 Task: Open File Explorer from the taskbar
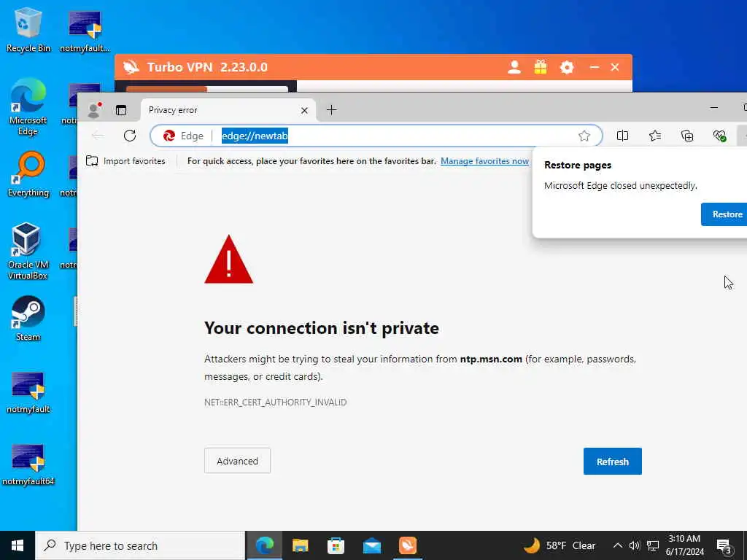(300, 545)
